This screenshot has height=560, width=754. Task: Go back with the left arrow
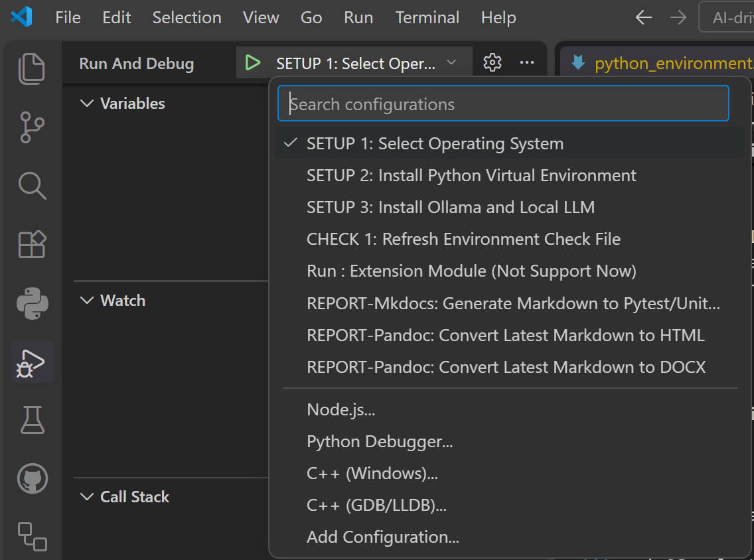[643, 18]
